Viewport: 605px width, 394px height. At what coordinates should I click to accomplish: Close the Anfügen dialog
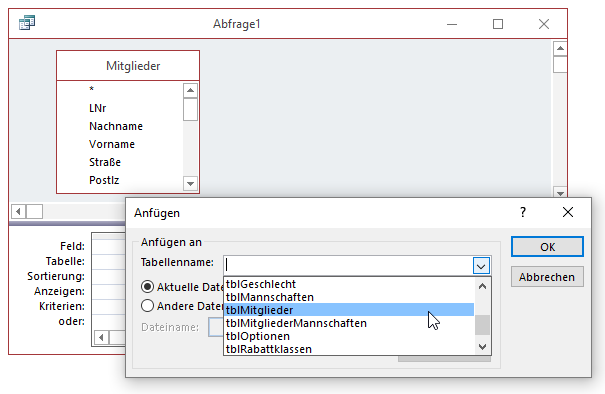pos(568,212)
